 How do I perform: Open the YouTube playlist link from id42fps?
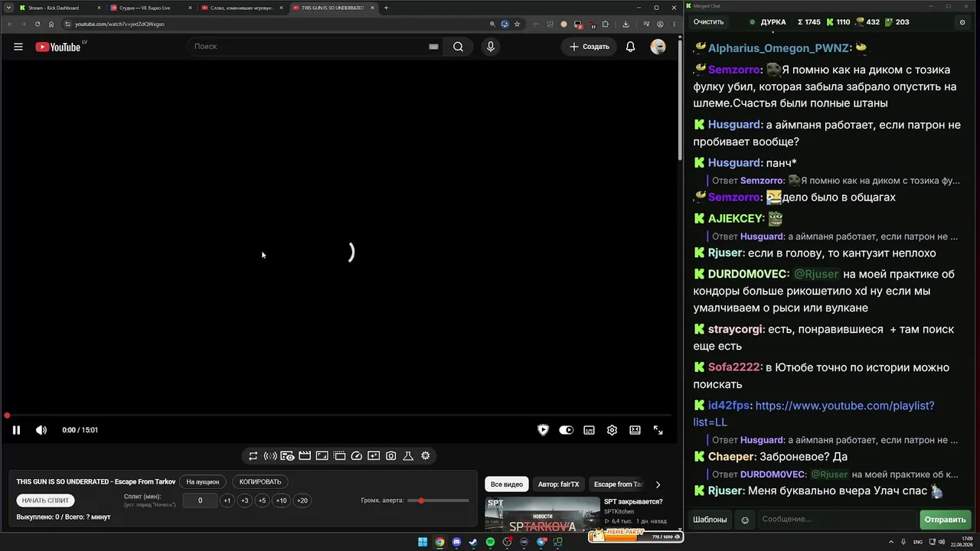point(814,414)
